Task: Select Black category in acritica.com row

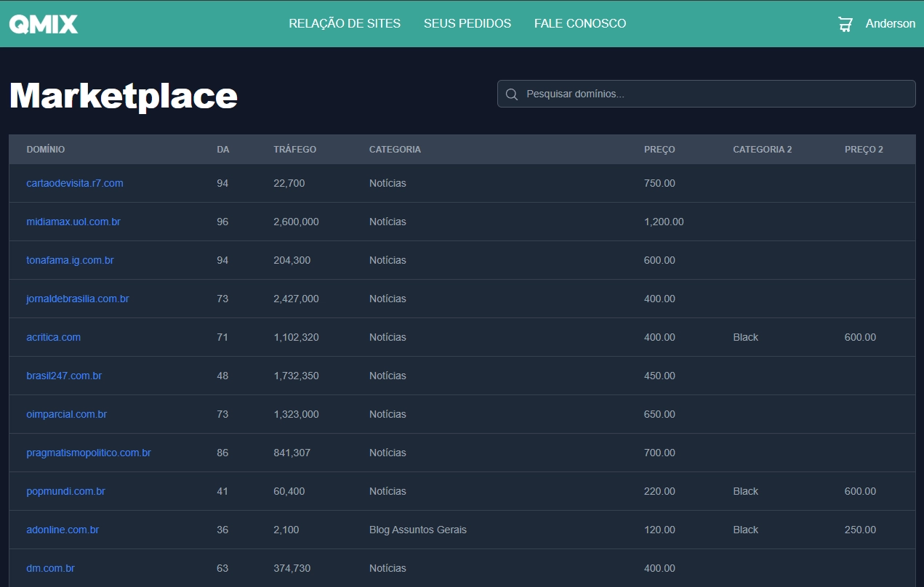Action: pos(746,337)
